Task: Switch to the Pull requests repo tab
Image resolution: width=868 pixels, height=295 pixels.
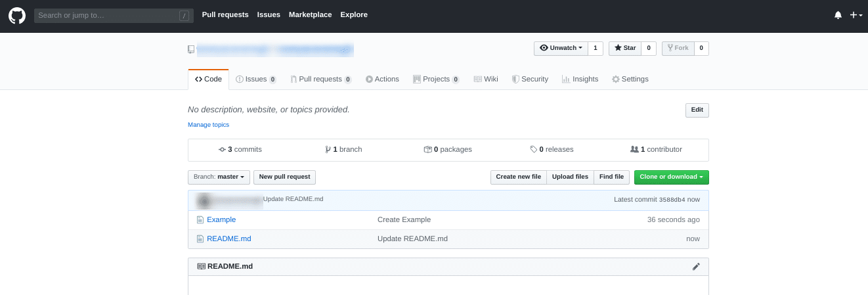Action: click(x=321, y=79)
